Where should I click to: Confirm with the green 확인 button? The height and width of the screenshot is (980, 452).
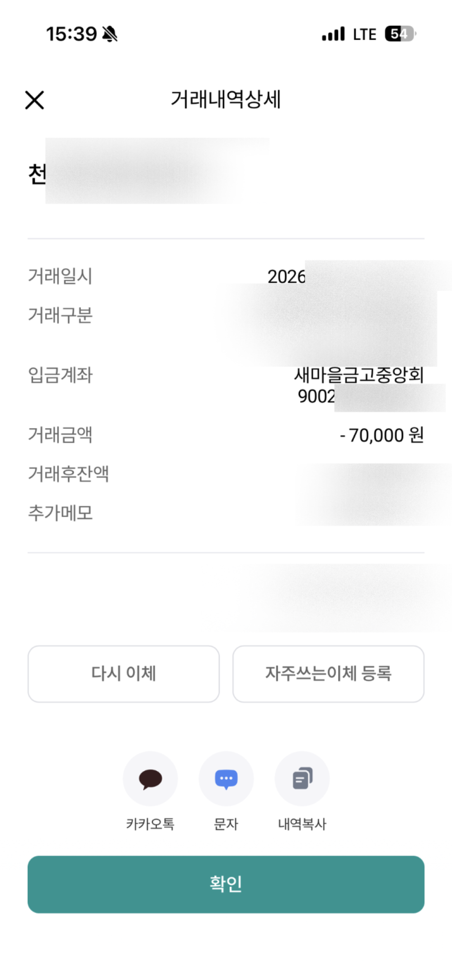point(226,884)
